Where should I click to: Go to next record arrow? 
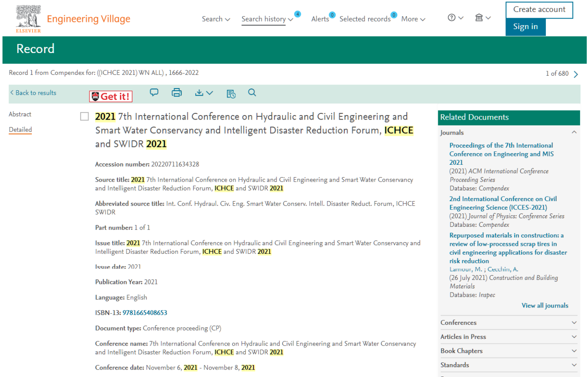576,74
